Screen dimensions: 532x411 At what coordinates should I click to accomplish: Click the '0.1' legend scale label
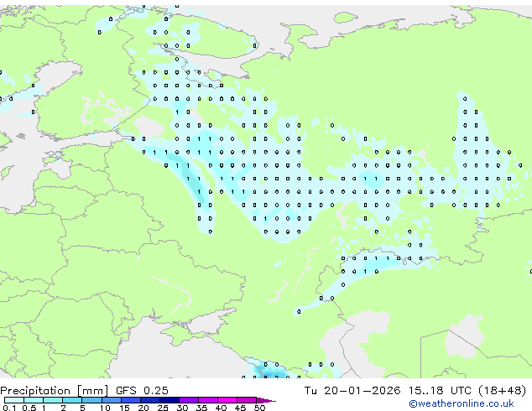pos(9,408)
